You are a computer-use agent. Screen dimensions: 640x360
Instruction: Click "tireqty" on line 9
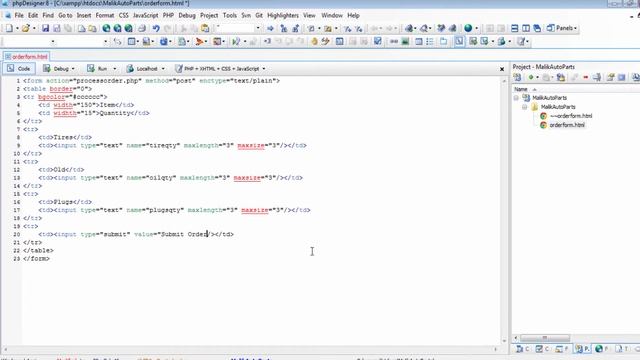click(x=163, y=145)
